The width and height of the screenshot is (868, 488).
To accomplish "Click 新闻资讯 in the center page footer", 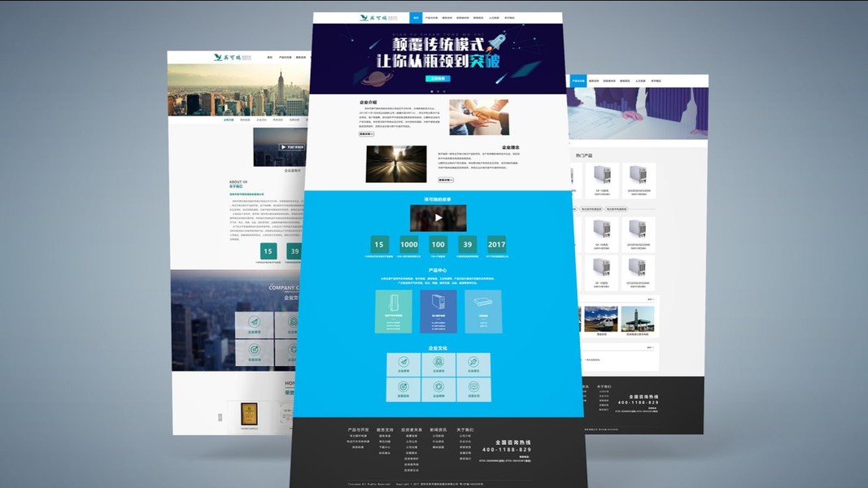I will click(x=438, y=429).
